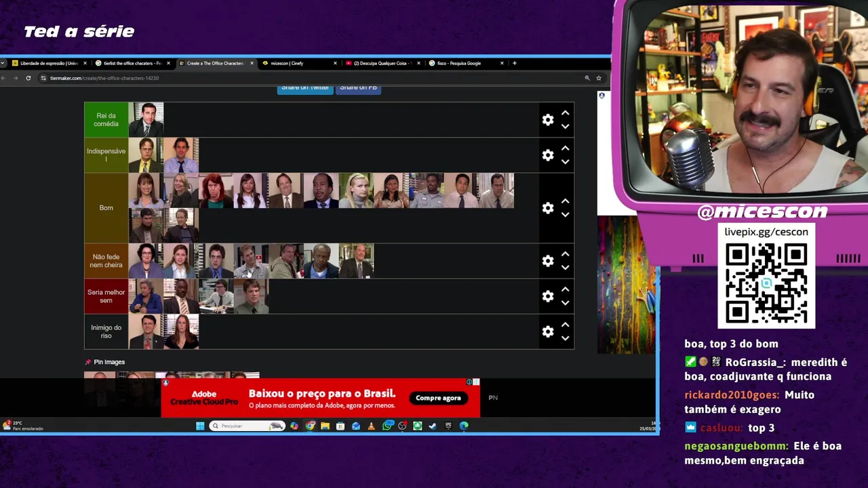This screenshot has height=488, width=868.
Task: Select Stanley thumbnail in Bom row
Action: click(x=322, y=190)
